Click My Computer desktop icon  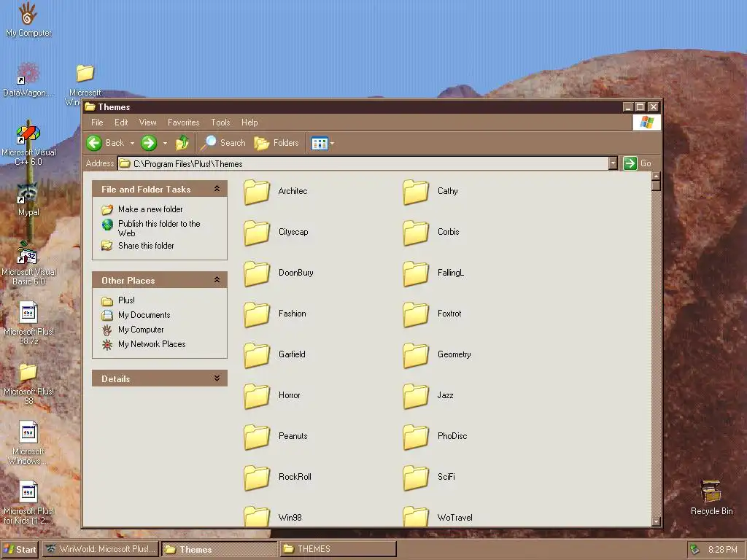28,20
